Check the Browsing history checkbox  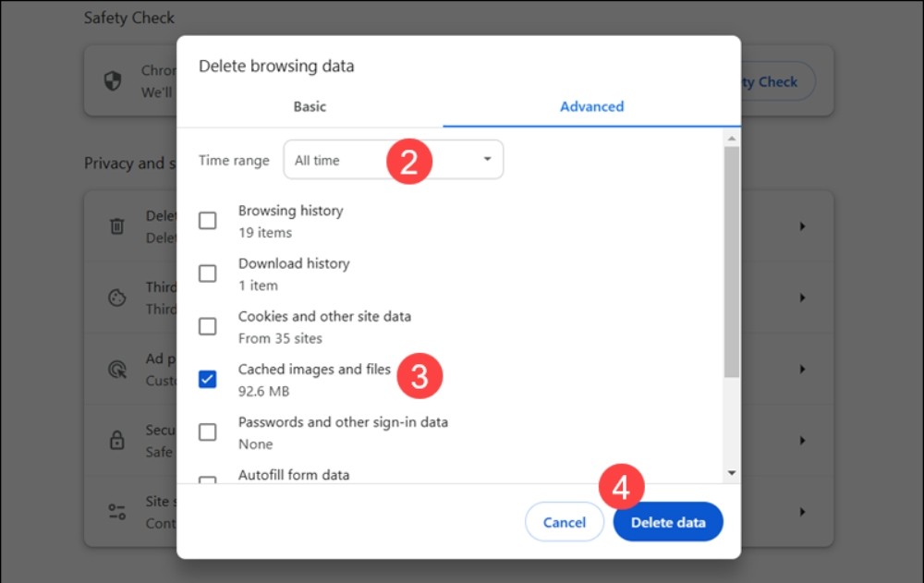point(207,221)
